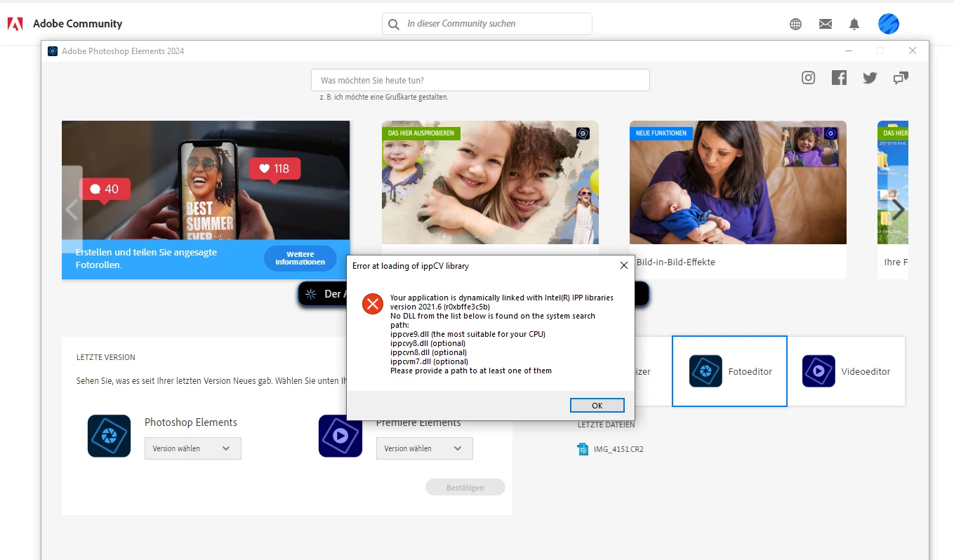Open the notifications bell
954x560 pixels.
[854, 24]
